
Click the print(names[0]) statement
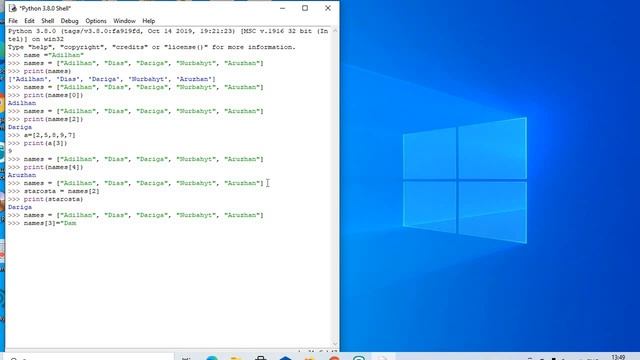pyautogui.click(x=53, y=95)
